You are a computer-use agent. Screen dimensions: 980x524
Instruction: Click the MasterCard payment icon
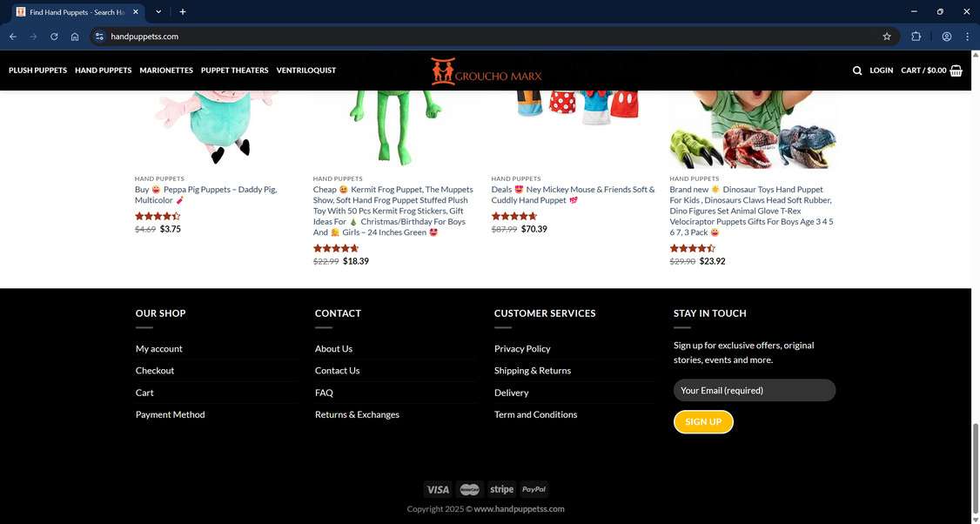pos(469,489)
